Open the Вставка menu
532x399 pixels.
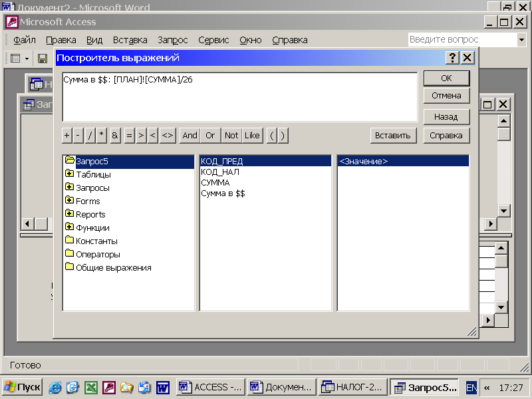(x=130, y=40)
